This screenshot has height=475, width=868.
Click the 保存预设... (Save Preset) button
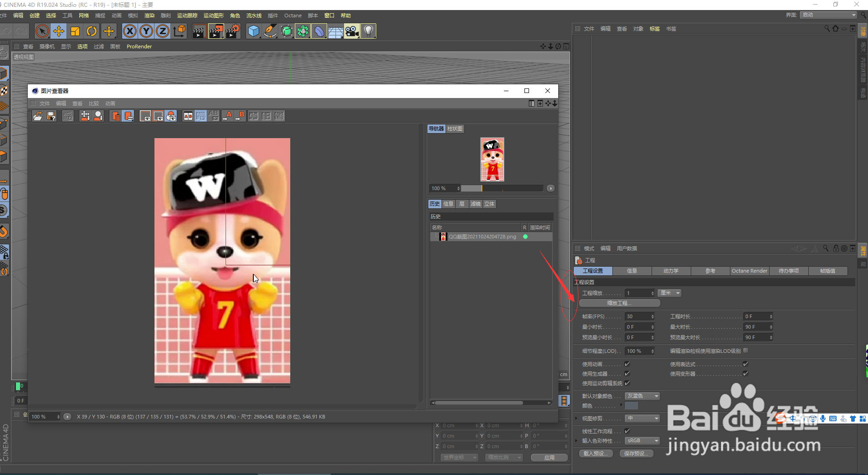coord(637,454)
